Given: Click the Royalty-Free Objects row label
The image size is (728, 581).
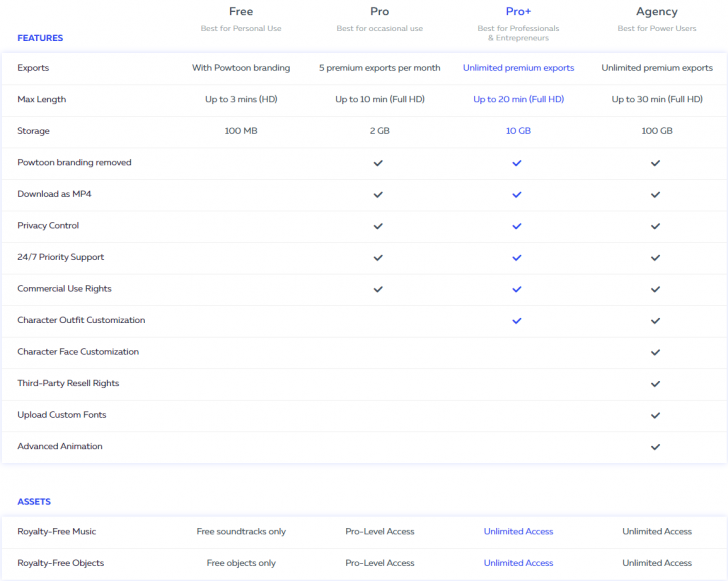Looking at the screenshot, I should [59, 563].
